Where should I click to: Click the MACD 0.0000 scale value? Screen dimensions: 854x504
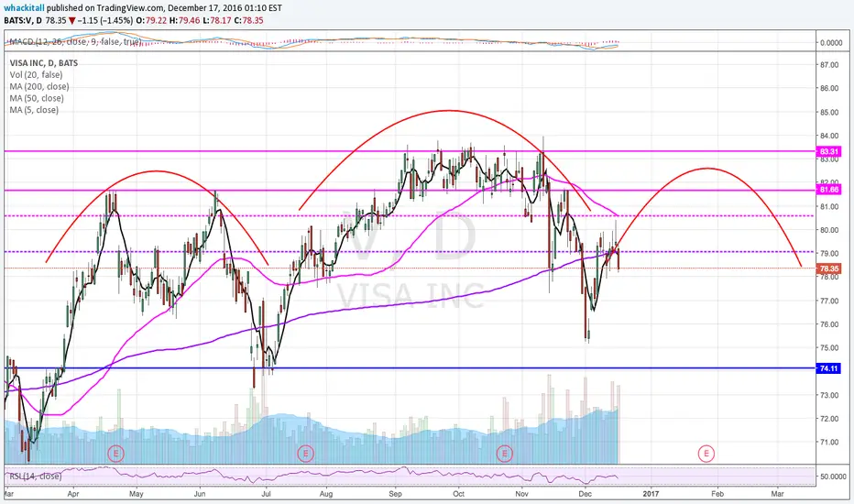pos(831,42)
